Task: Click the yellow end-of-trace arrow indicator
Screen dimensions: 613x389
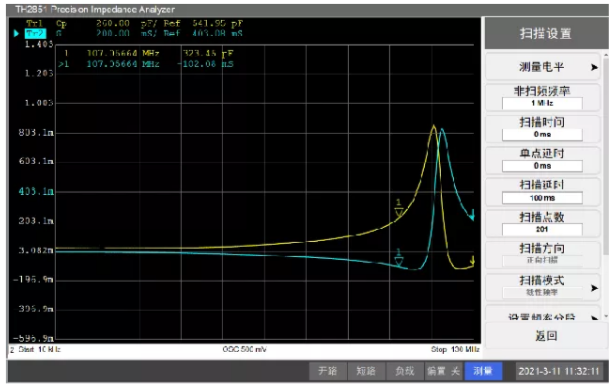Action: 472,260
